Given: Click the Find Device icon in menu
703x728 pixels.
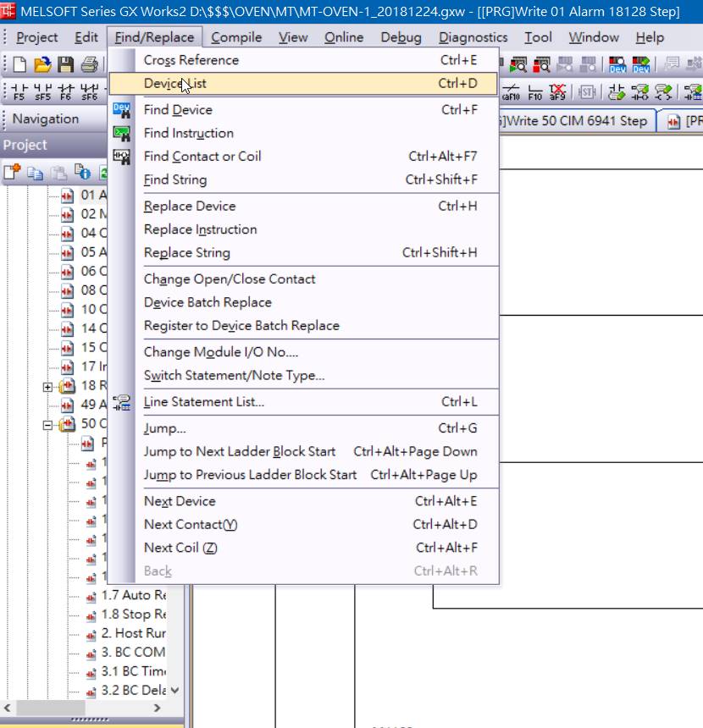Looking at the screenshot, I should coord(122,110).
